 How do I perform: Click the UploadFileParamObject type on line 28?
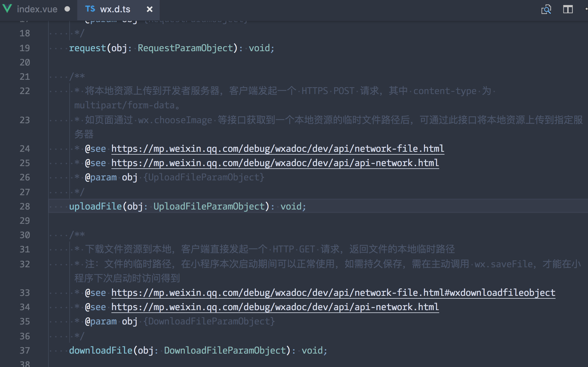pyautogui.click(x=209, y=206)
